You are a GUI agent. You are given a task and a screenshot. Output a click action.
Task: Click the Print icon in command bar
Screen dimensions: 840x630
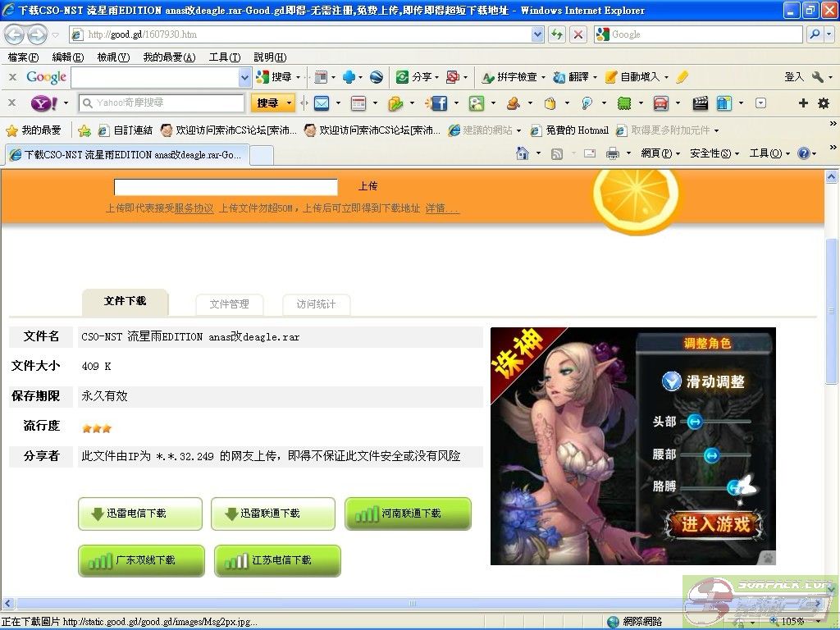(612, 153)
